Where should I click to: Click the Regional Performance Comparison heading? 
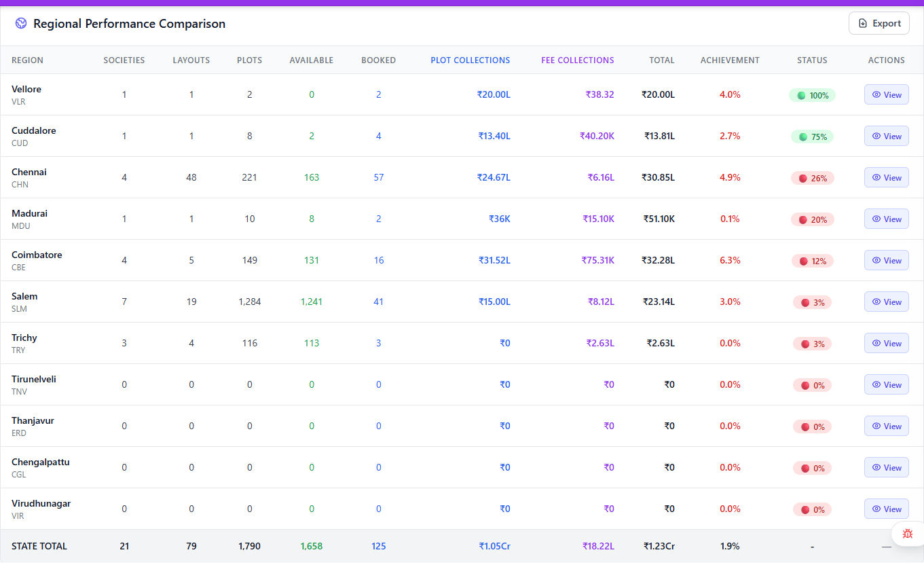click(129, 24)
